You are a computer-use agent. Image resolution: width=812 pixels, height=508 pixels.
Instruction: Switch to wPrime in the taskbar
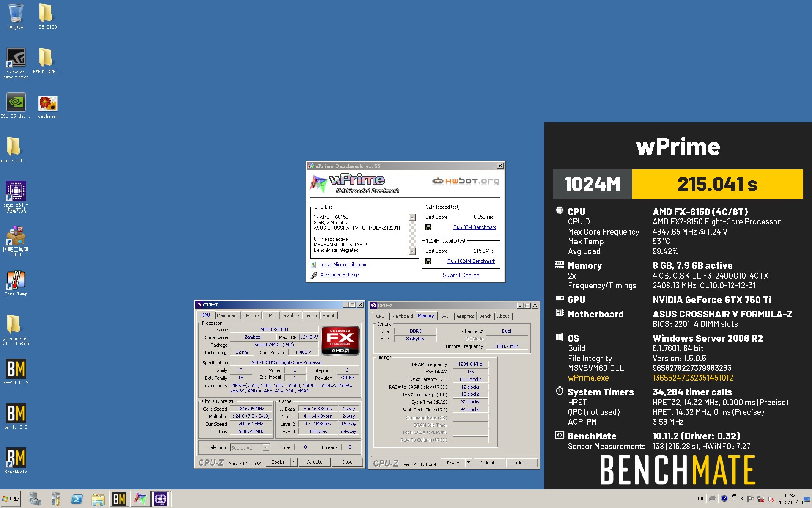(140, 499)
